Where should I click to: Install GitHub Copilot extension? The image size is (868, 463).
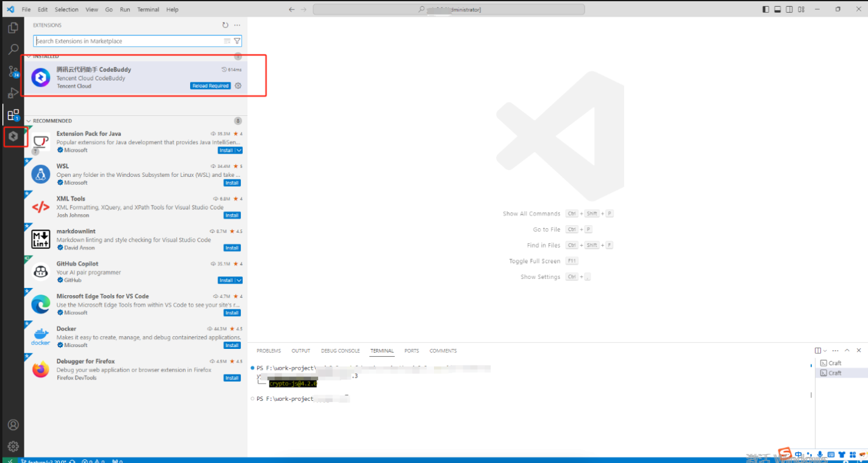226,280
